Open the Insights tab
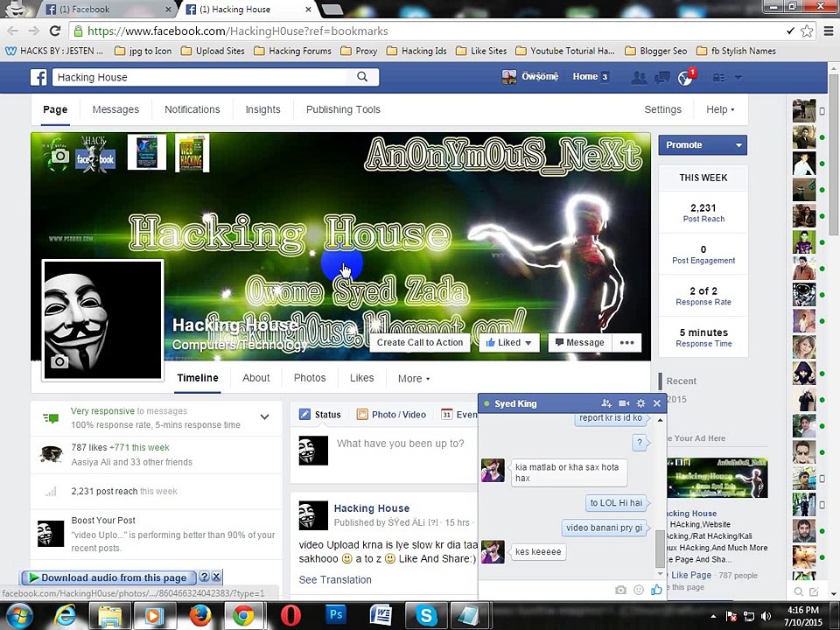 [263, 109]
